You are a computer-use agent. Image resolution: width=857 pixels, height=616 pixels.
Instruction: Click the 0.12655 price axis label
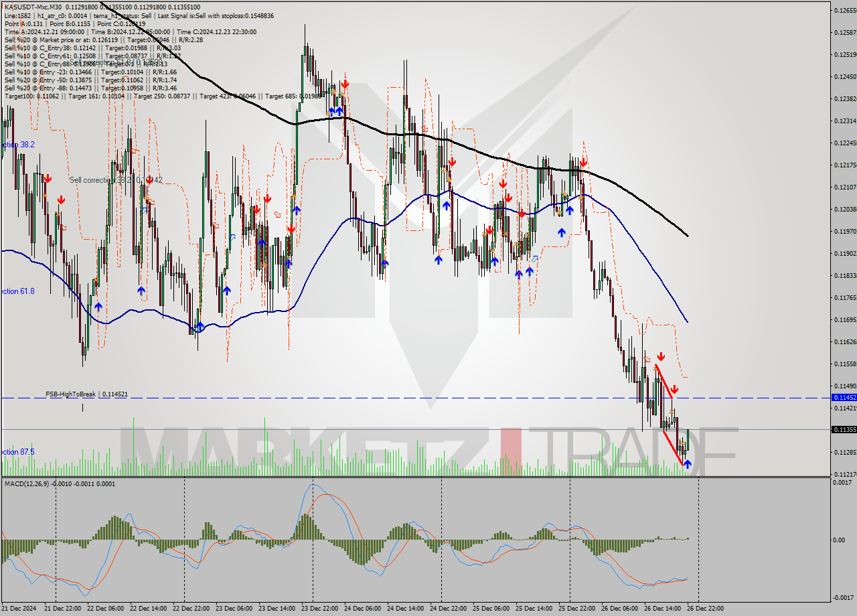coord(845,10)
